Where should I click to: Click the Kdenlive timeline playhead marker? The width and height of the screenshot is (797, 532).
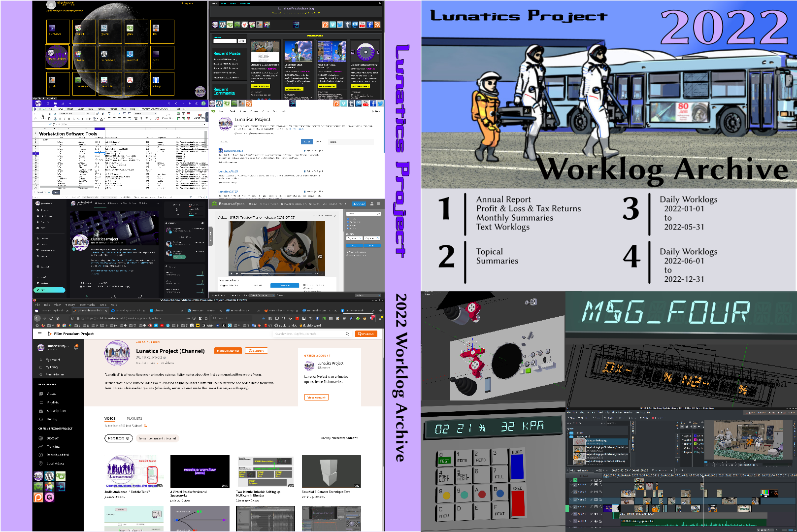[x=702, y=476]
